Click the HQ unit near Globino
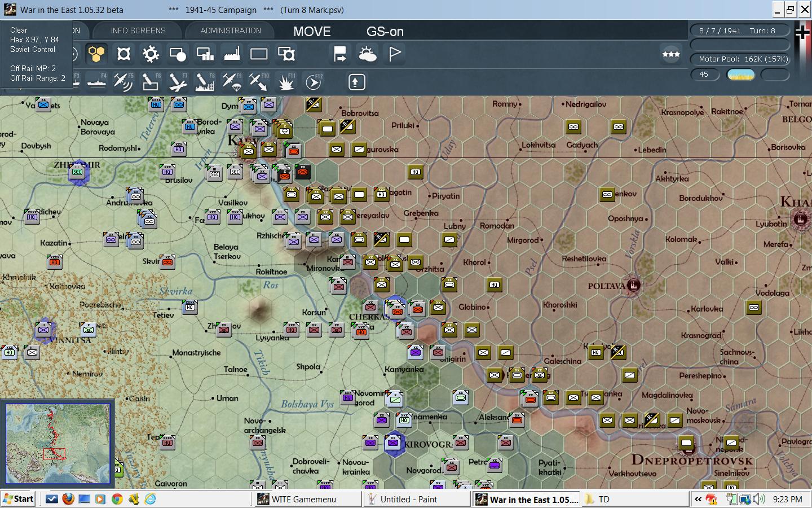Viewport: 812px width, 508px height. pos(494,285)
